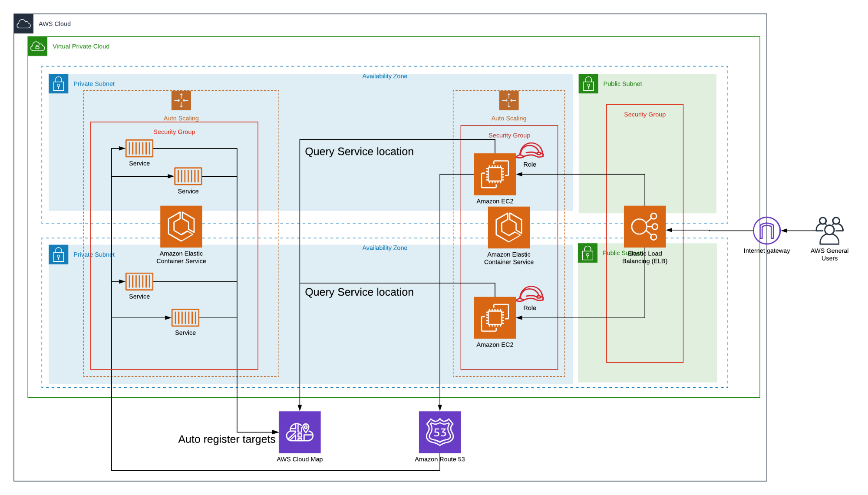
Task: Click the AWS Cloud Map icon
Action: [299, 432]
